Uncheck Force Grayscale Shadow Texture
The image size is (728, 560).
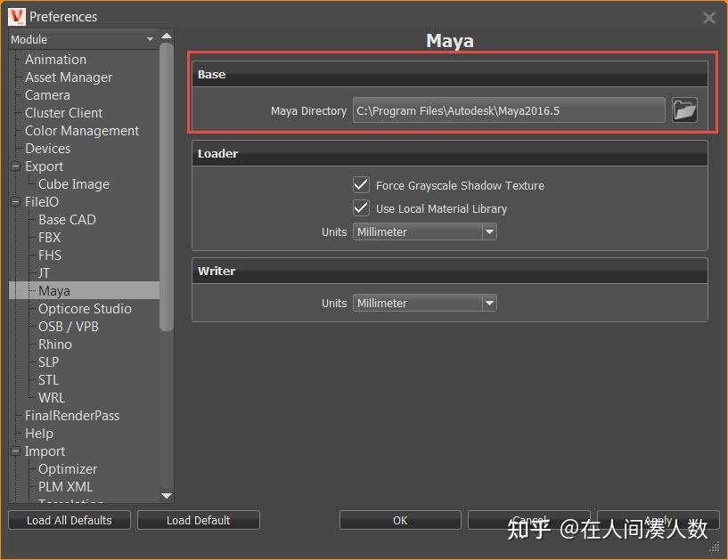coord(361,185)
